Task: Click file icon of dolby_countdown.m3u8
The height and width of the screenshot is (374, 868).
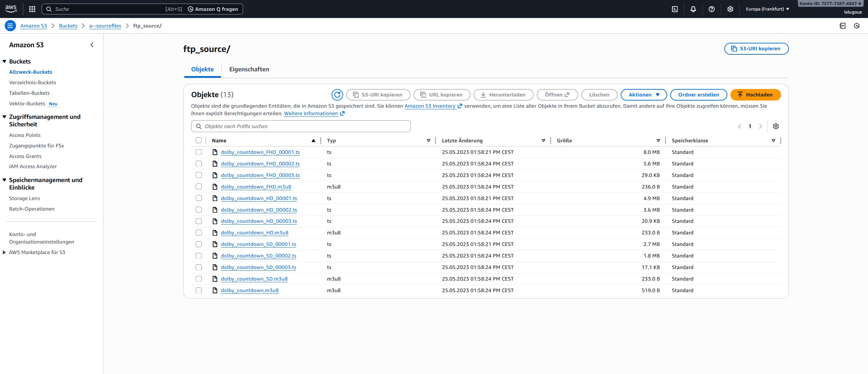Action: coord(215,290)
